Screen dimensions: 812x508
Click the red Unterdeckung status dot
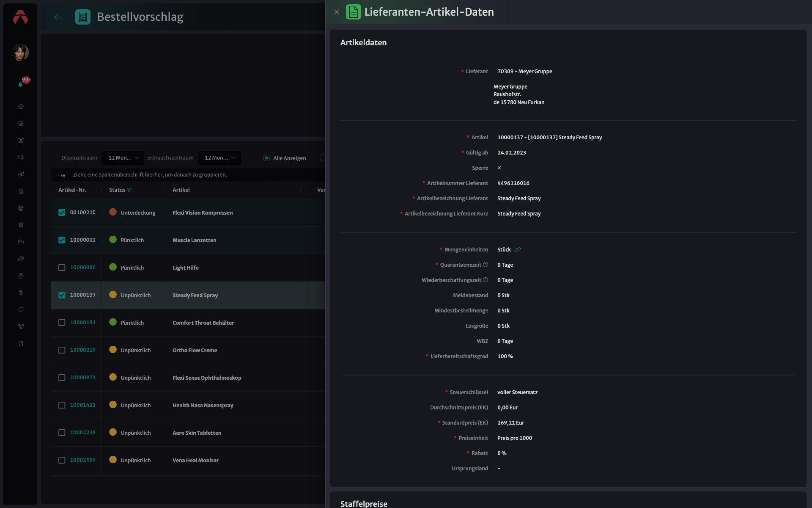click(113, 212)
